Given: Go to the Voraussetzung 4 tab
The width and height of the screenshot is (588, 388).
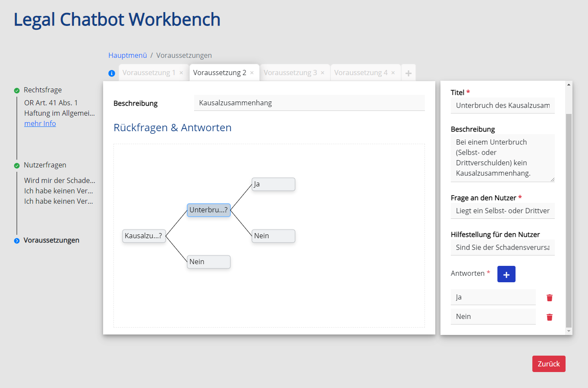Looking at the screenshot, I should pyautogui.click(x=361, y=73).
